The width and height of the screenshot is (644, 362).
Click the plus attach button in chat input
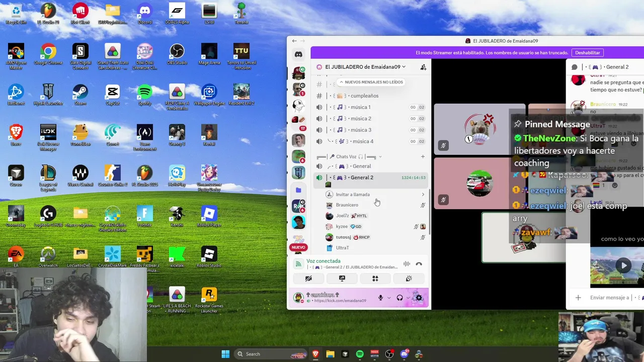578,298
